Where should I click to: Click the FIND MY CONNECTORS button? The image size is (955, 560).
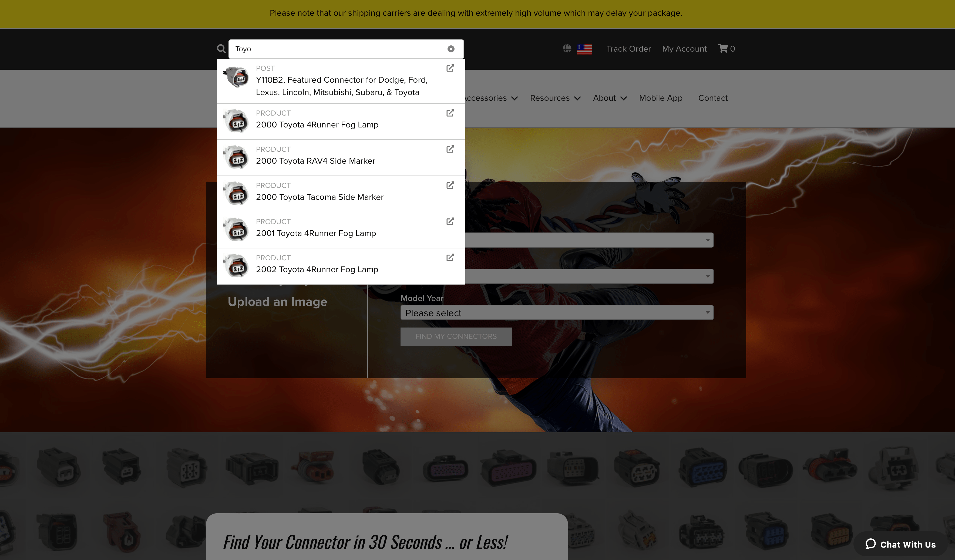click(x=456, y=336)
